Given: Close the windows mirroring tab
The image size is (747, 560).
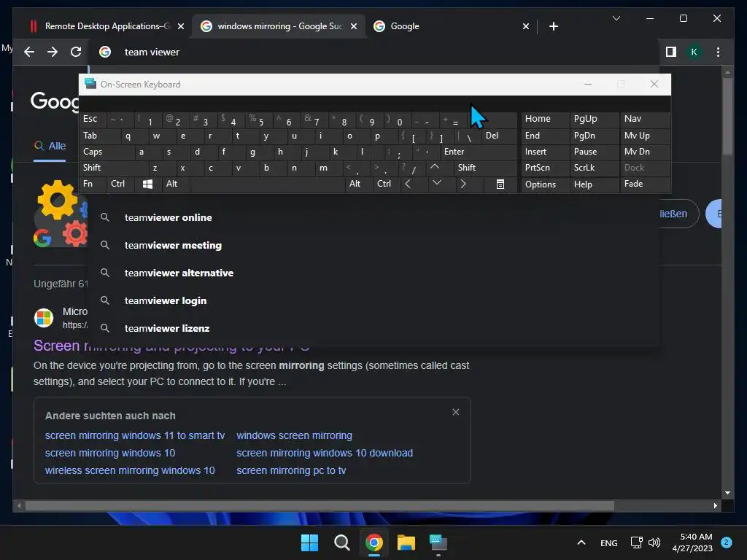Looking at the screenshot, I should (x=354, y=26).
